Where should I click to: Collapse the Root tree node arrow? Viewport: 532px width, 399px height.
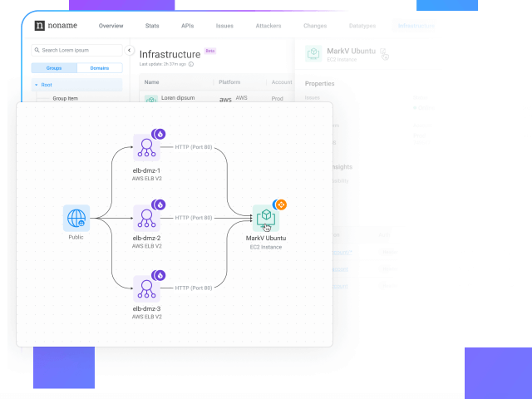pyautogui.click(x=37, y=85)
